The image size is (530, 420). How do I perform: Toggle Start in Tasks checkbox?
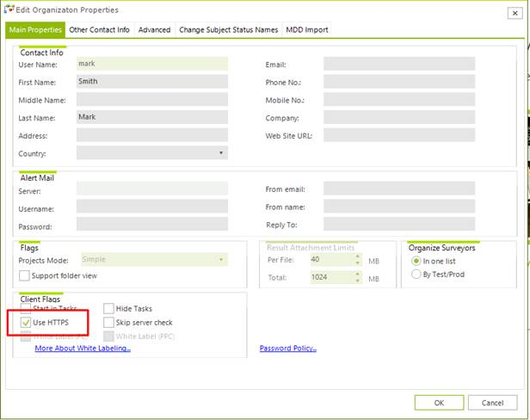[x=25, y=308]
